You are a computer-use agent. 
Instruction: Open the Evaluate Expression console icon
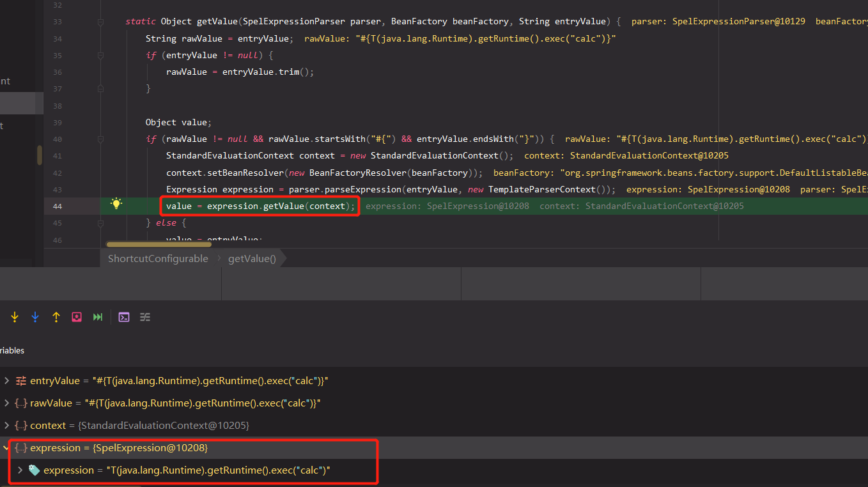tap(124, 317)
